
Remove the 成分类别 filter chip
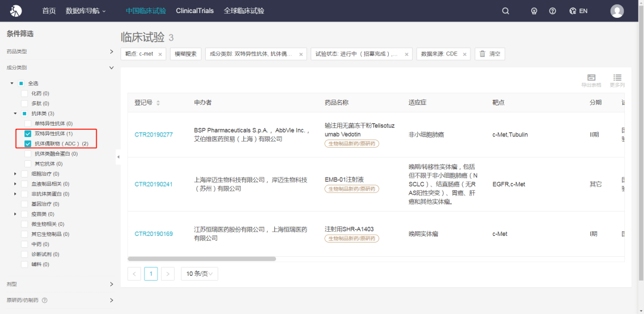(x=301, y=54)
